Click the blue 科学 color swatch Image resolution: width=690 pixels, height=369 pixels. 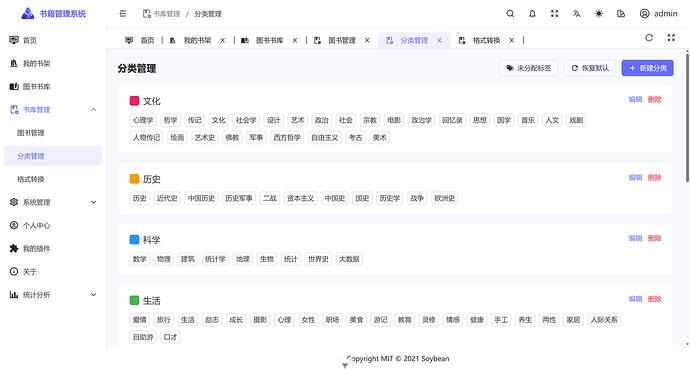pos(134,240)
